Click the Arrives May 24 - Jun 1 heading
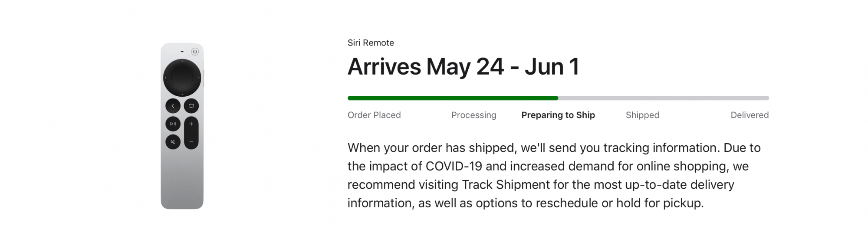The width and height of the screenshot is (868, 239). (464, 67)
